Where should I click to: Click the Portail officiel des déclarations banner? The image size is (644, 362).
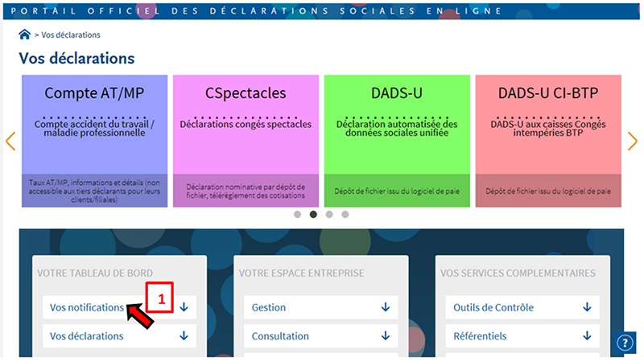point(321,11)
